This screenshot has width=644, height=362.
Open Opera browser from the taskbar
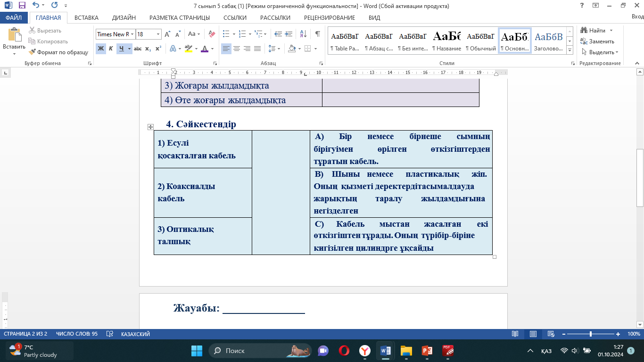click(x=344, y=351)
